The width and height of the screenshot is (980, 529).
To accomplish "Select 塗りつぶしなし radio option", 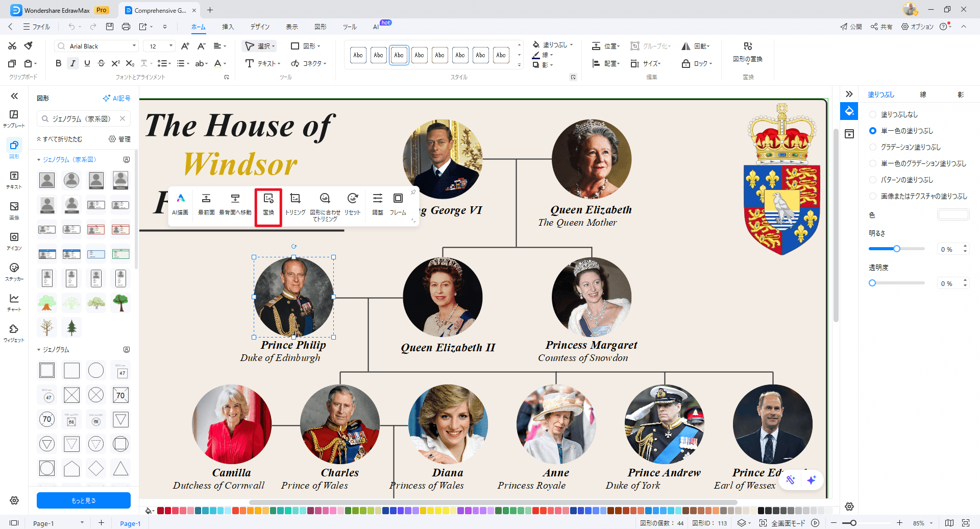I will click(873, 114).
